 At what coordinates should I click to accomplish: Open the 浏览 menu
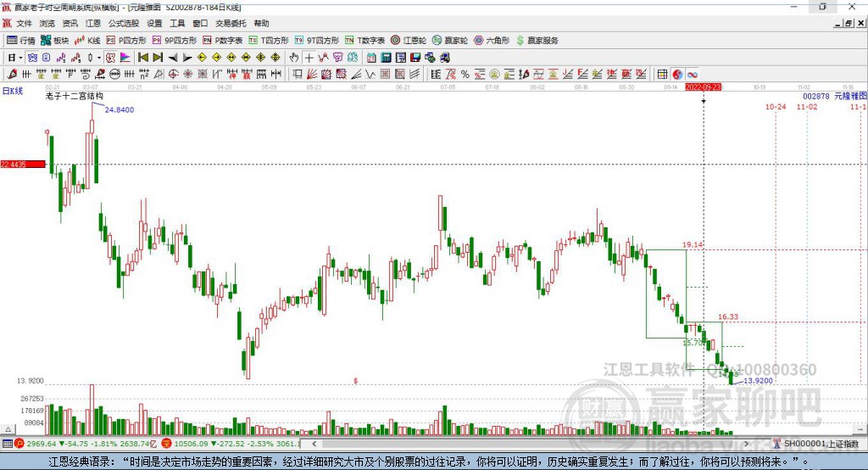click(47, 23)
